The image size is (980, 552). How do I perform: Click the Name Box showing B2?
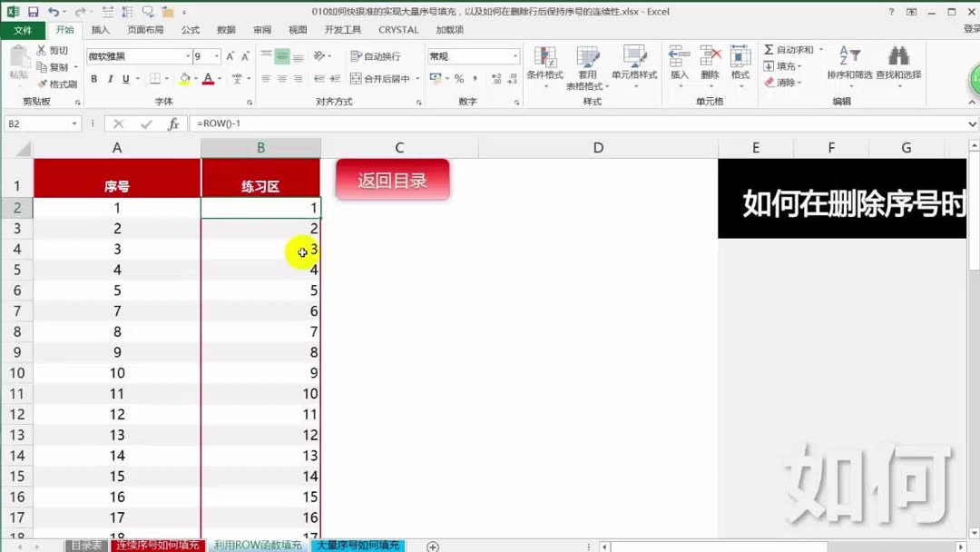tap(36, 123)
